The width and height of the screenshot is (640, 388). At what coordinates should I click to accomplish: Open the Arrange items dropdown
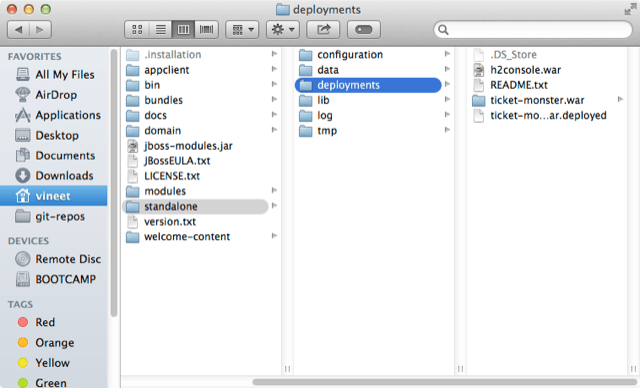(x=242, y=30)
